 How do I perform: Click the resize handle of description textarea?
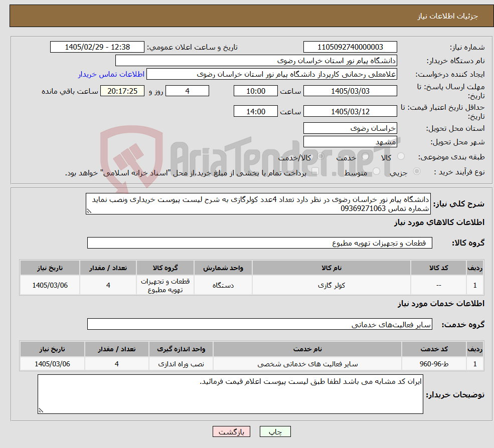click(x=89, y=211)
